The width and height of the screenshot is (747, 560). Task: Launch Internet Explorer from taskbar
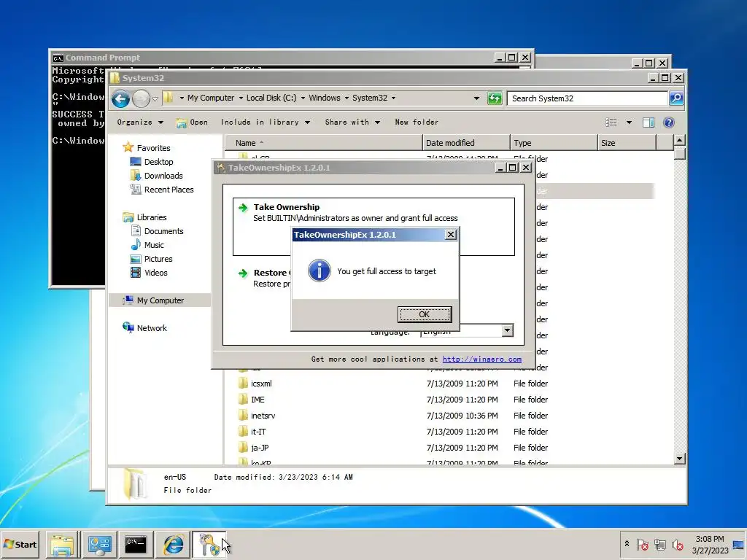pyautogui.click(x=173, y=545)
